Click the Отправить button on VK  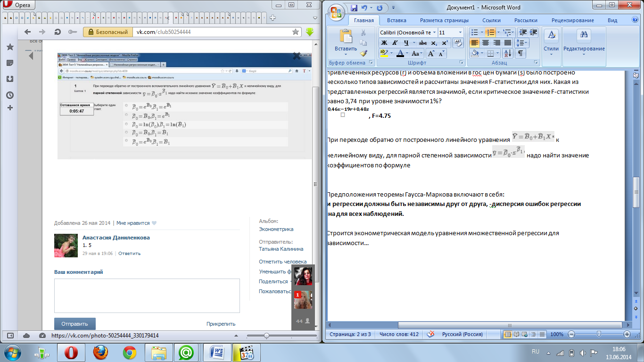(x=75, y=324)
